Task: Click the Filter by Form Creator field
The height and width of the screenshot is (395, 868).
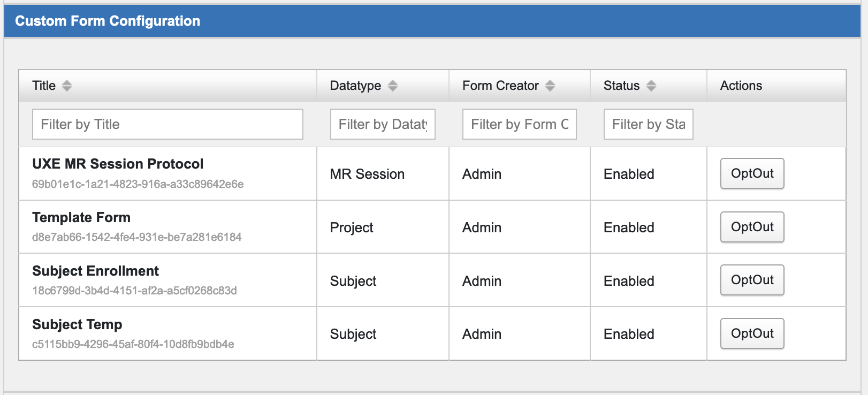Action: click(x=519, y=124)
